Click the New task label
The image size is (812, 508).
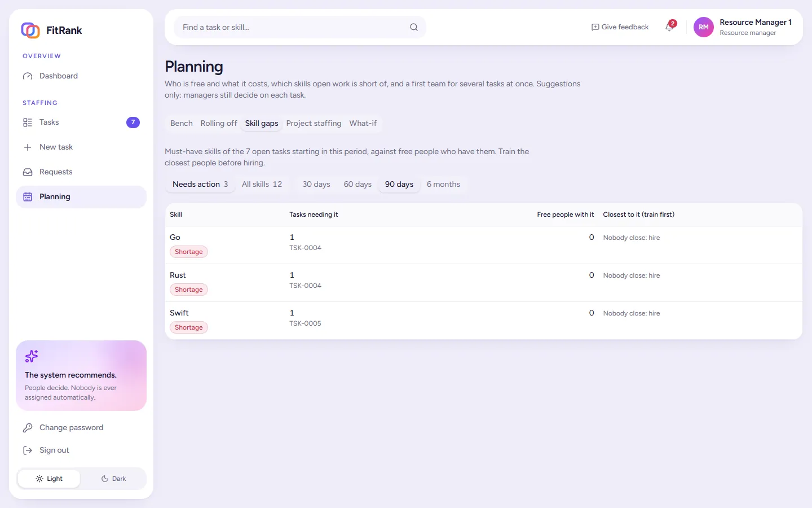(56, 147)
